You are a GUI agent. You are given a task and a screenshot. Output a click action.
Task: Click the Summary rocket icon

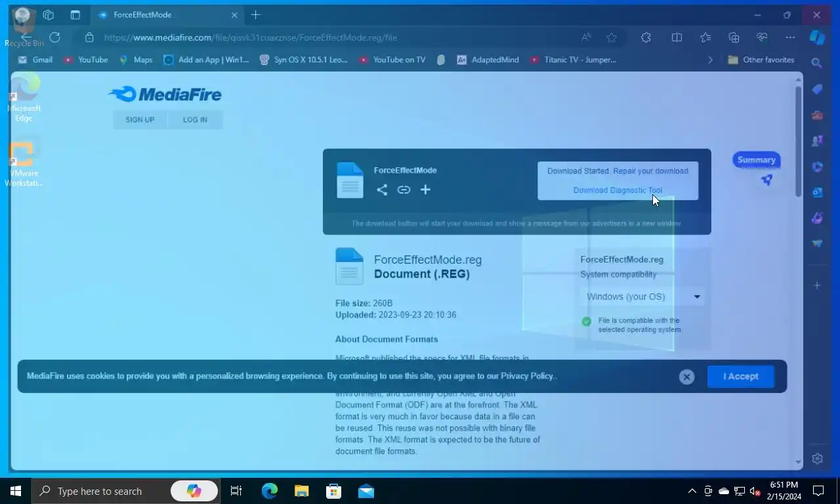point(766,180)
